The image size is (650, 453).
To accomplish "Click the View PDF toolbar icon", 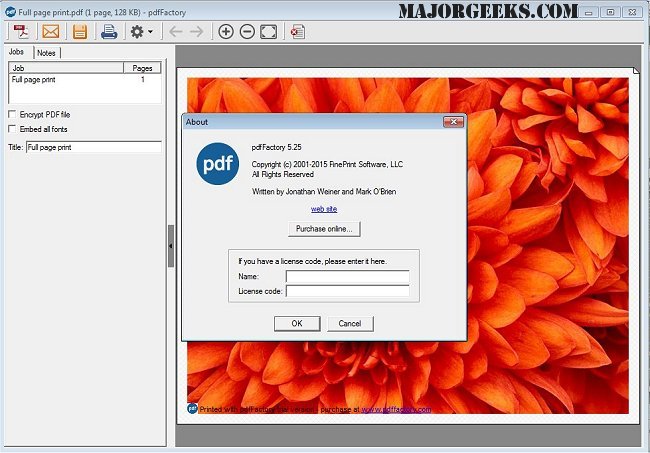I will pos(21,31).
